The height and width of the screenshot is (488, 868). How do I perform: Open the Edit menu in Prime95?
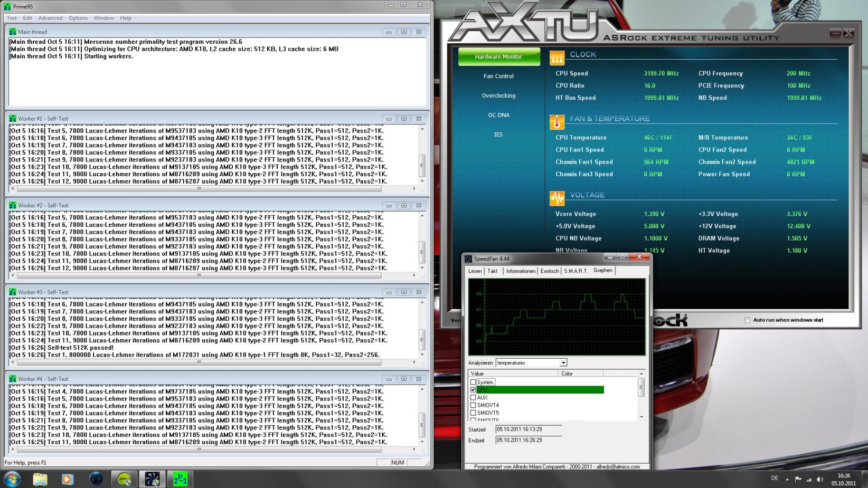coord(27,18)
